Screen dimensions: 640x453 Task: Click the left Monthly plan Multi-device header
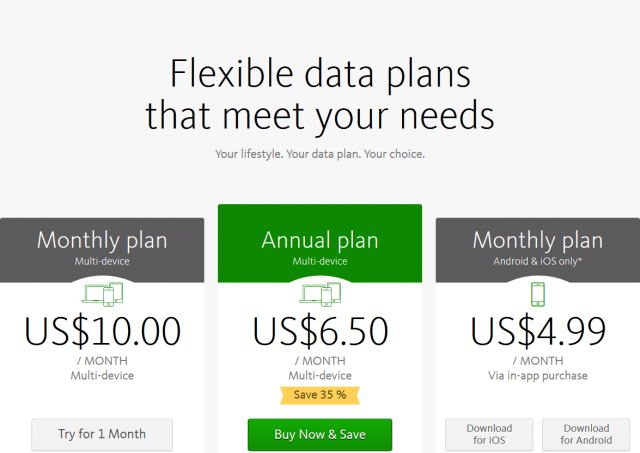tap(102, 250)
